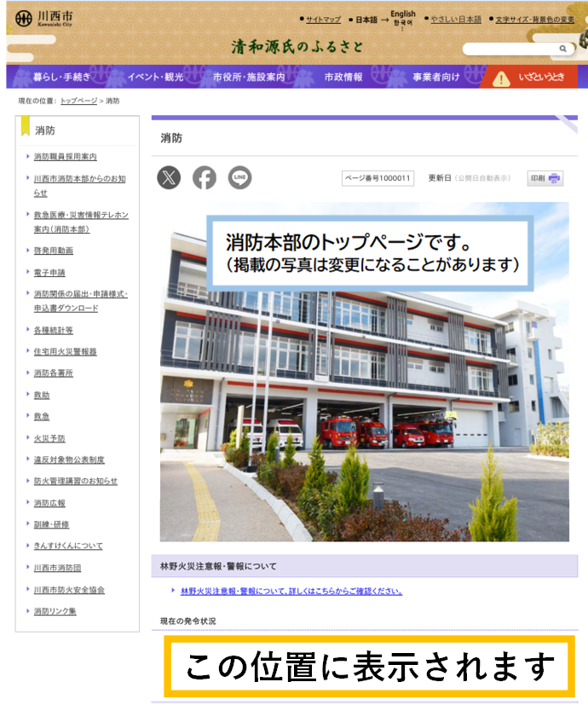Share page on X (Twitter) icon
Screen dimensions: 588x711
point(169,177)
